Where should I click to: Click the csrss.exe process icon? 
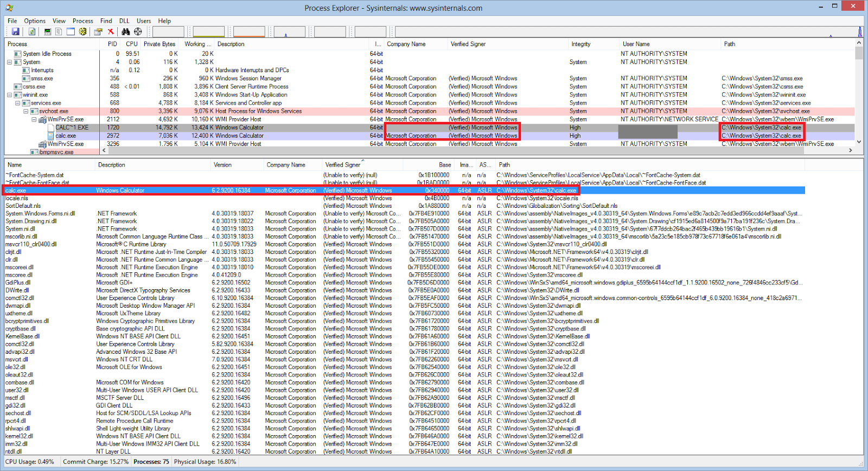click(18, 86)
